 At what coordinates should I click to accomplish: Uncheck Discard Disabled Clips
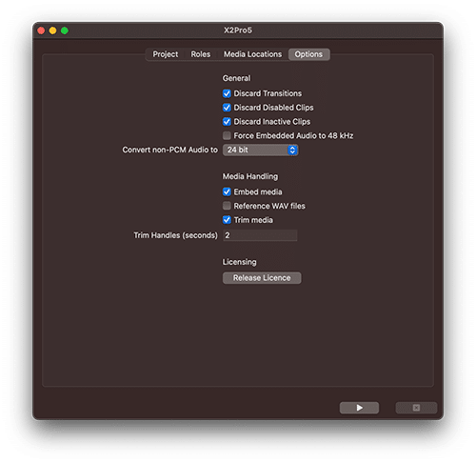coord(227,108)
